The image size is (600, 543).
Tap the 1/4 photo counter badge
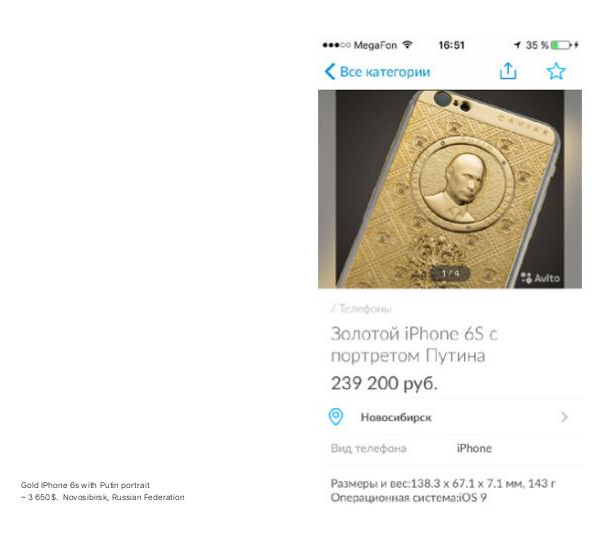click(450, 273)
